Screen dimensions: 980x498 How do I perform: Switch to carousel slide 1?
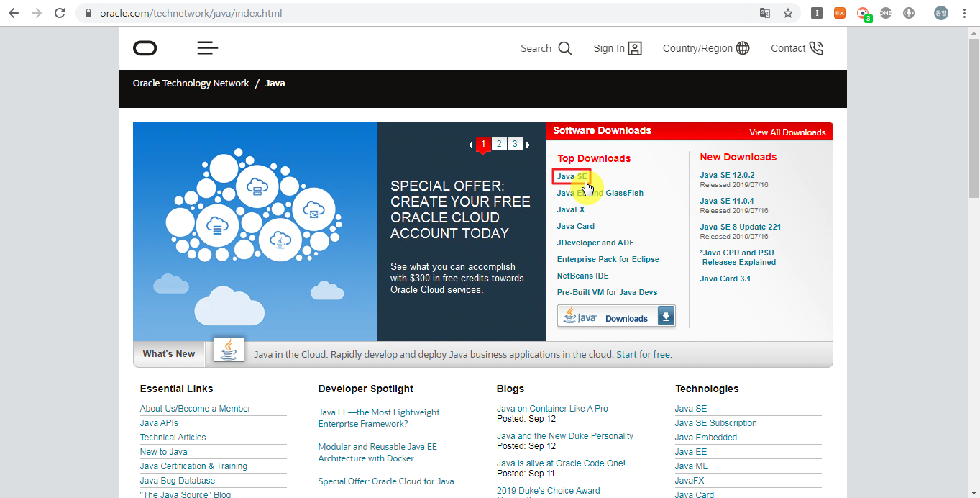pos(483,144)
